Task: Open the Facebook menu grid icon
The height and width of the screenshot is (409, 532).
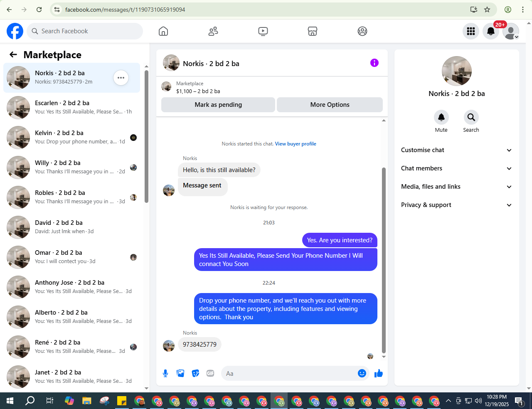Action: (471, 31)
